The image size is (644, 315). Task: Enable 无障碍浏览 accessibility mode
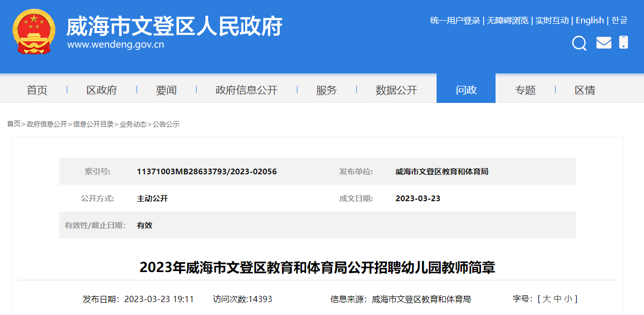point(507,21)
